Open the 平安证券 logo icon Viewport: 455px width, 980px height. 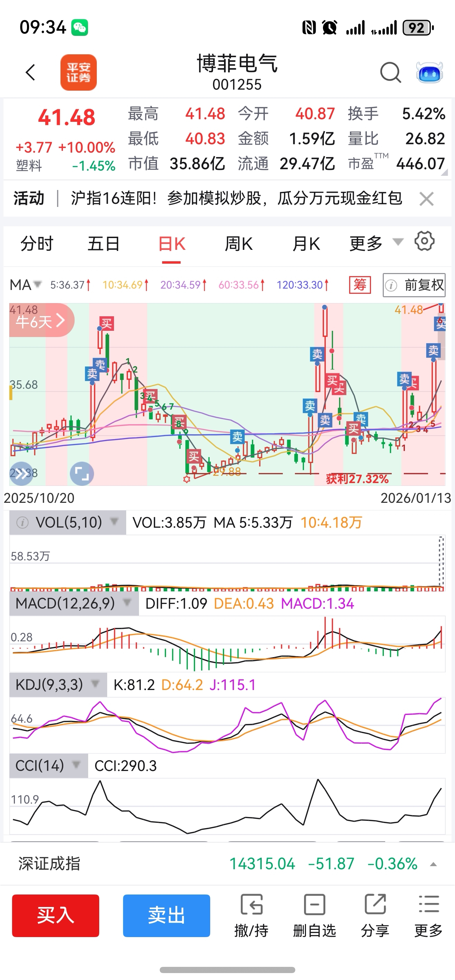click(x=79, y=72)
